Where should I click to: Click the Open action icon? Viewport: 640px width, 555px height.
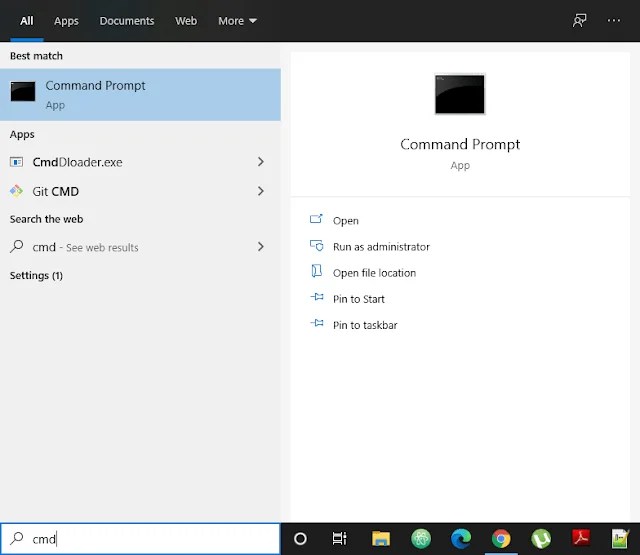[316, 220]
